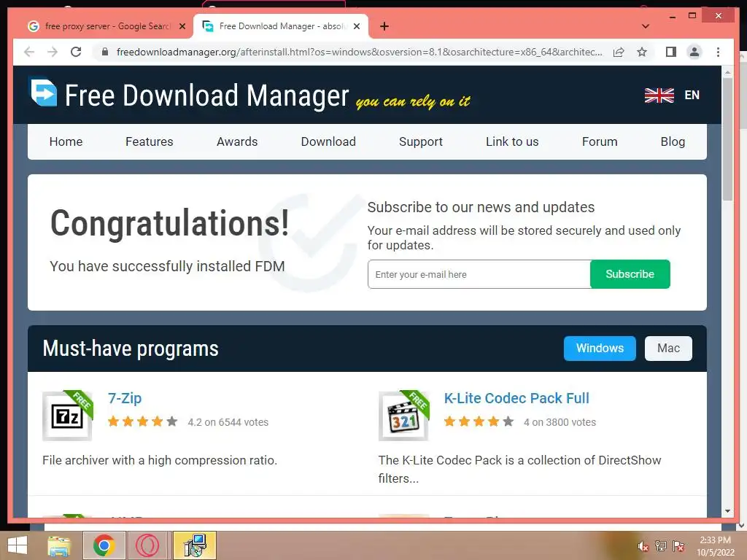747x560 pixels.
Task: Open File Explorer from taskbar
Action: click(x=60, y=545)
